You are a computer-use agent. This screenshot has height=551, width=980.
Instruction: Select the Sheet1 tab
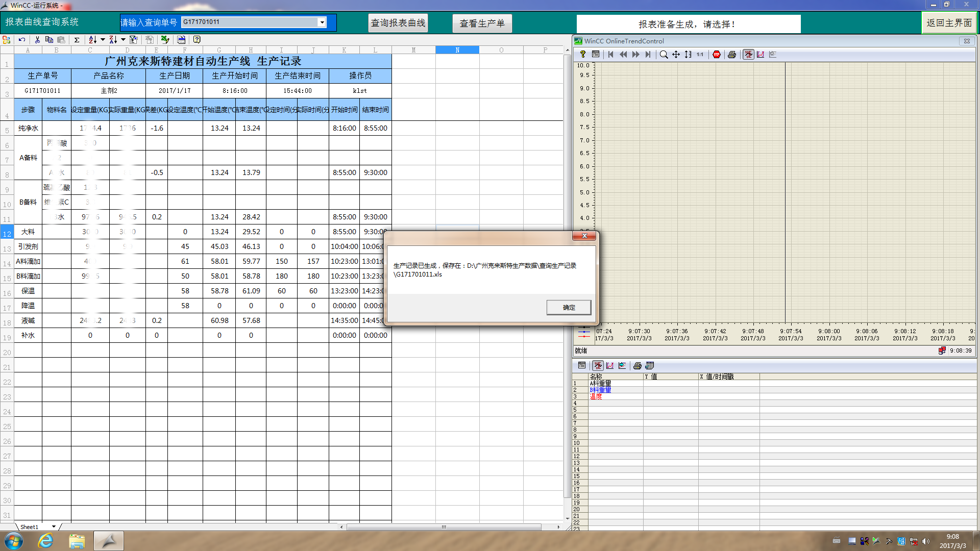[x=30, y=527]
